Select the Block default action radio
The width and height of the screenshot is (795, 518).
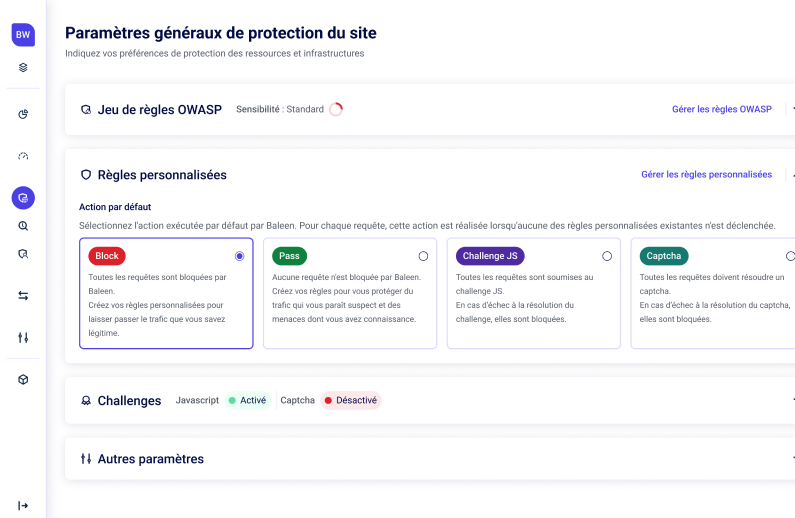tap(239, 256)
